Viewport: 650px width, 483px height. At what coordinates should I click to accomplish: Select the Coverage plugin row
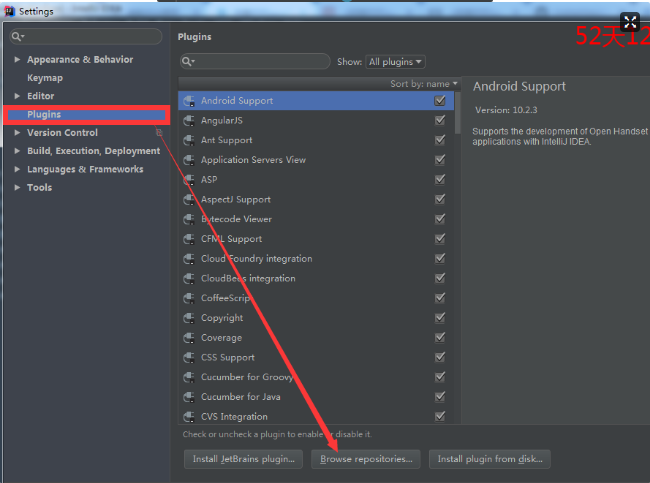point(316,337)
